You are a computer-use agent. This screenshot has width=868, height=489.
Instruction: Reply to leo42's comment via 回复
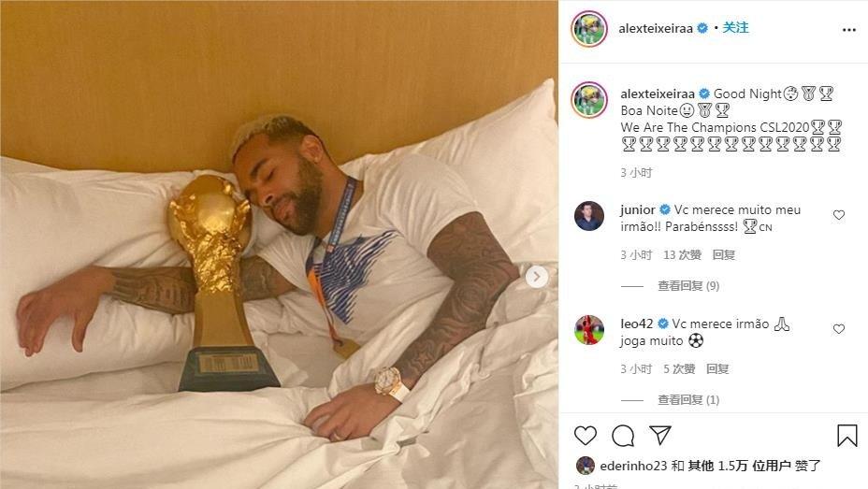pyautogui.click(x=717, y=369)
